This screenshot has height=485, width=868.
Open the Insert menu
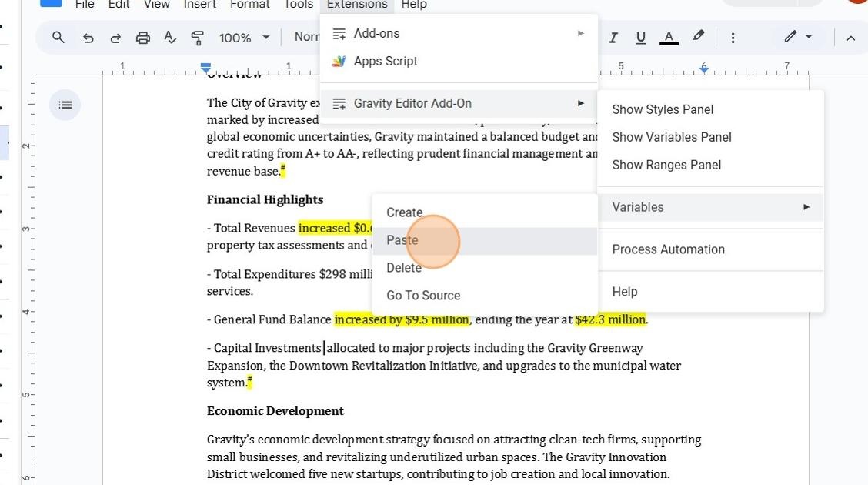tap(200, 5)
